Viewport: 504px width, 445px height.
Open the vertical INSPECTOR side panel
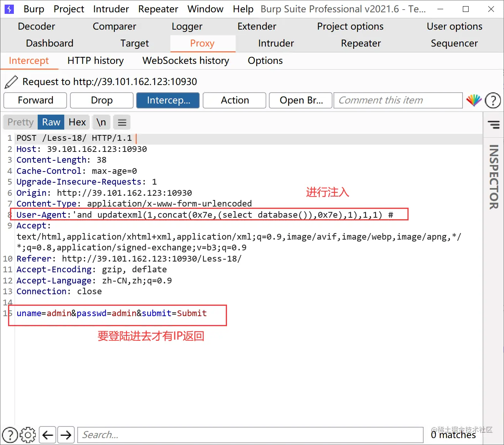click(494, 177)
